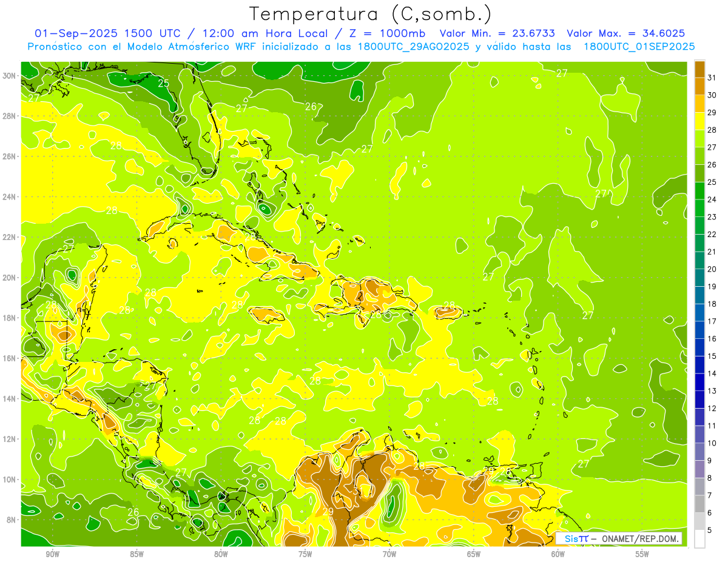Click the title 'Temperatura (C,somb.)'
728x562 pixels.
pos(370,13)
